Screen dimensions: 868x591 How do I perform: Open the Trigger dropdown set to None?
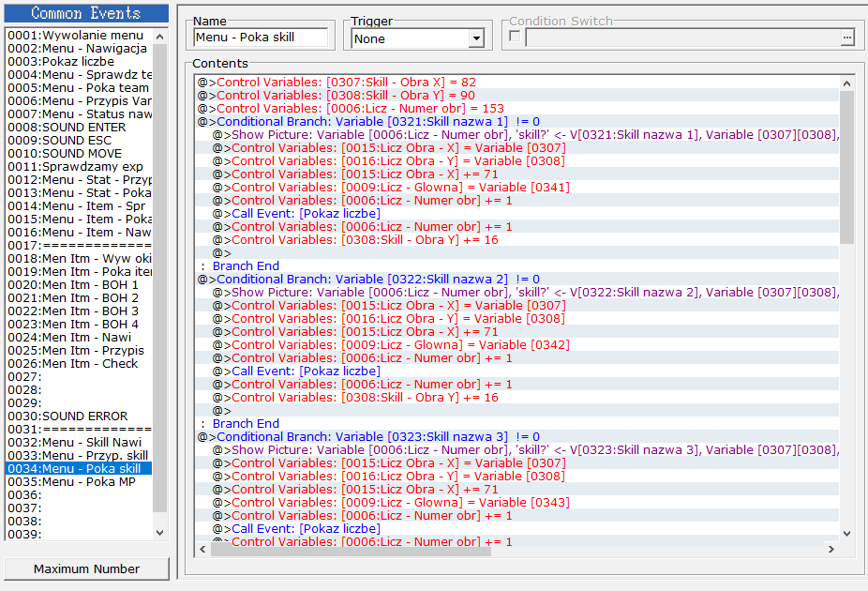pos(418,38)
